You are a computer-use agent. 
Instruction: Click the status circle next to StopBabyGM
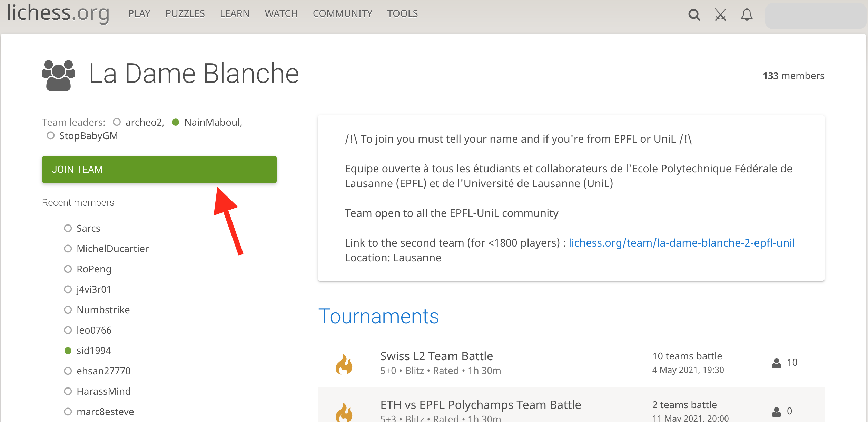(x=51, y=135)
